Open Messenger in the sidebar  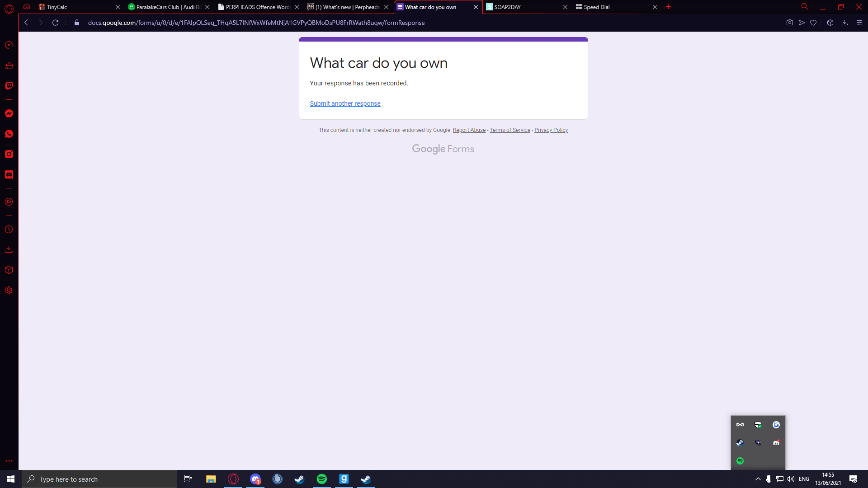click(x=9, y=113)
